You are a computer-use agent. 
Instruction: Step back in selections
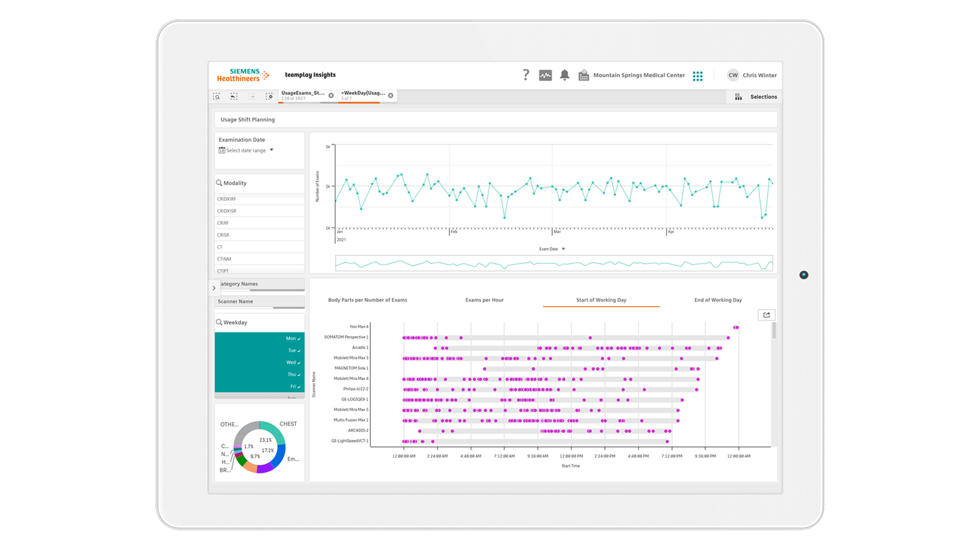click(x=234, y=97)
